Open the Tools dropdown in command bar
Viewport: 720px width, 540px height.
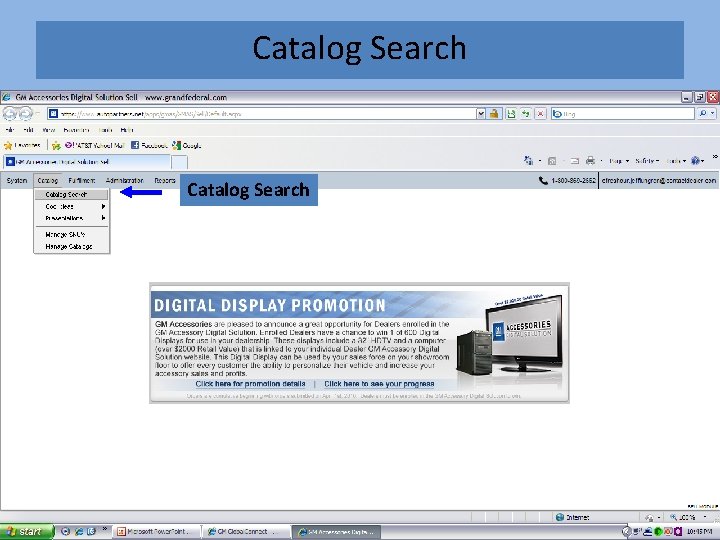click(x=676, y=161)
